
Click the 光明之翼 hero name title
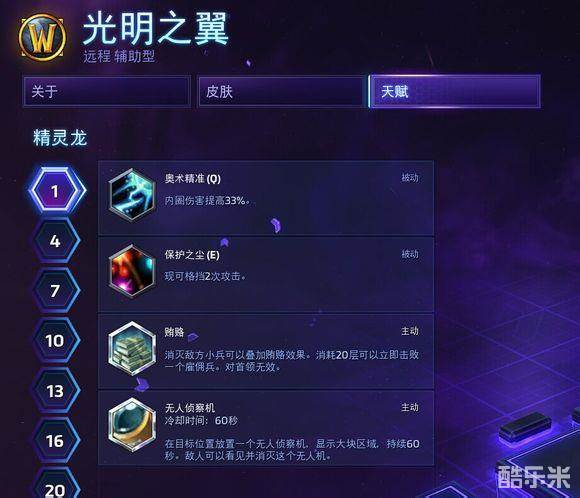(x=156, y=29)
